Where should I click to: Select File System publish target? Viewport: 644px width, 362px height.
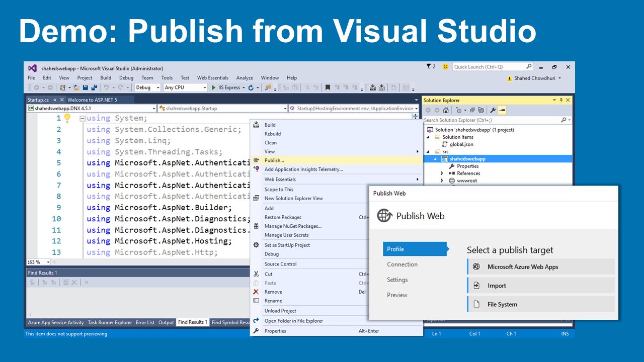pos(541,304)
